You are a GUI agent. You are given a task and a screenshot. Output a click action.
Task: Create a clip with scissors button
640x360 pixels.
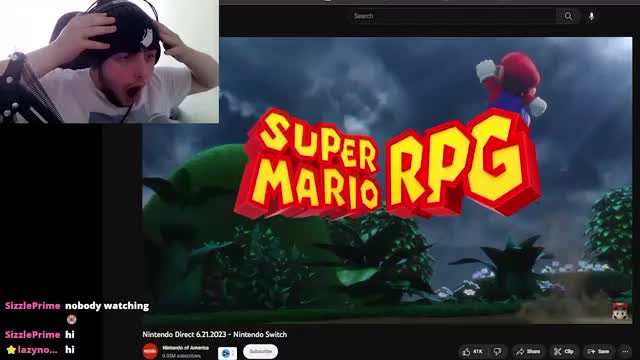(564, 351)
